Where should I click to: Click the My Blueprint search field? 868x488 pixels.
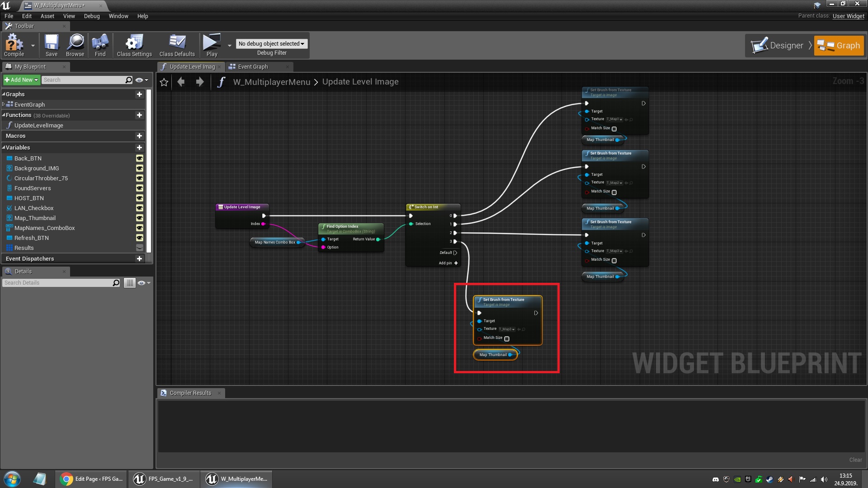point(84,80)
